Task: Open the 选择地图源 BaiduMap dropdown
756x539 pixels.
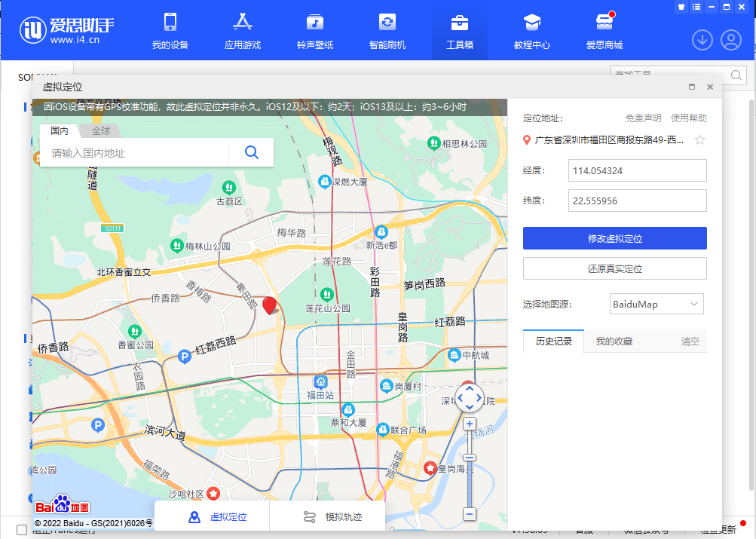Action: click(x=657, y=305)
